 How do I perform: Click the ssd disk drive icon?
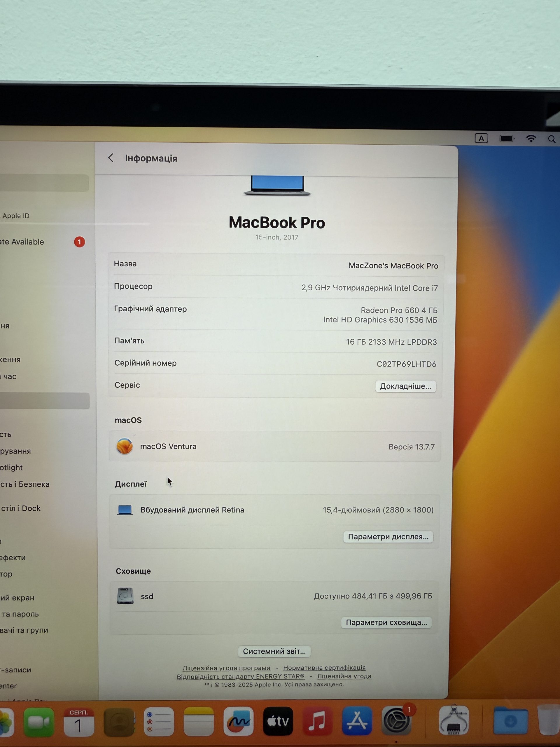click(125, 596)
